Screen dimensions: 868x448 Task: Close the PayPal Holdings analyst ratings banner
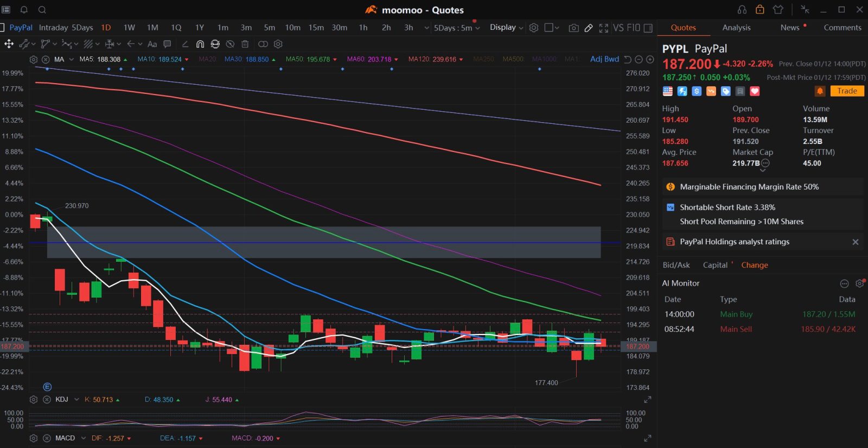[856, 242]
